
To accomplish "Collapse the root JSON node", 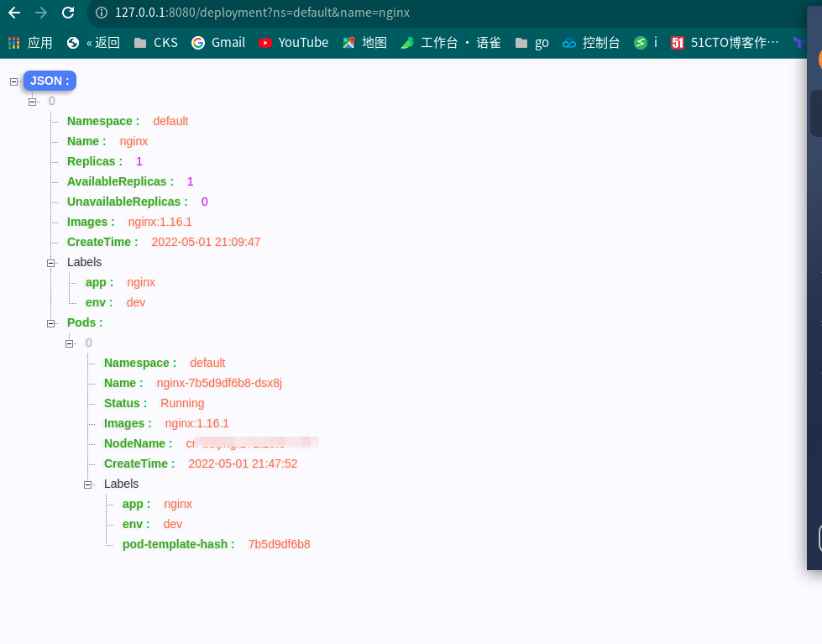I will point(14,81).
